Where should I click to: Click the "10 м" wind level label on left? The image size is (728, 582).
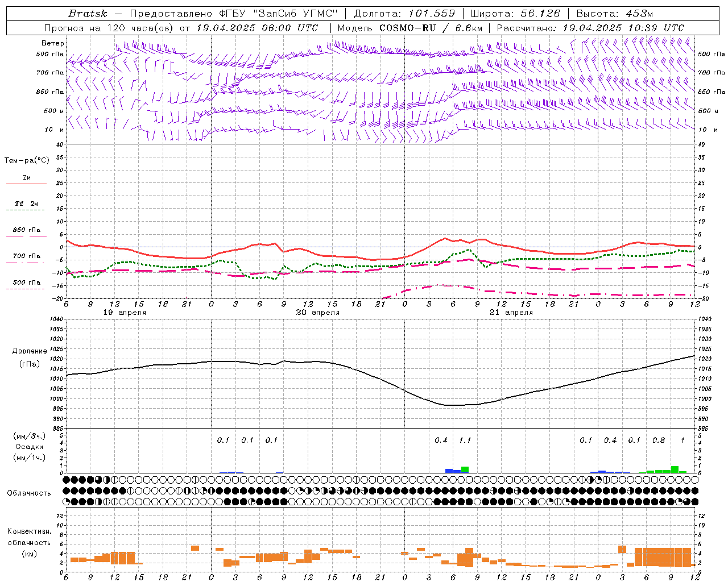click(54, 130)
